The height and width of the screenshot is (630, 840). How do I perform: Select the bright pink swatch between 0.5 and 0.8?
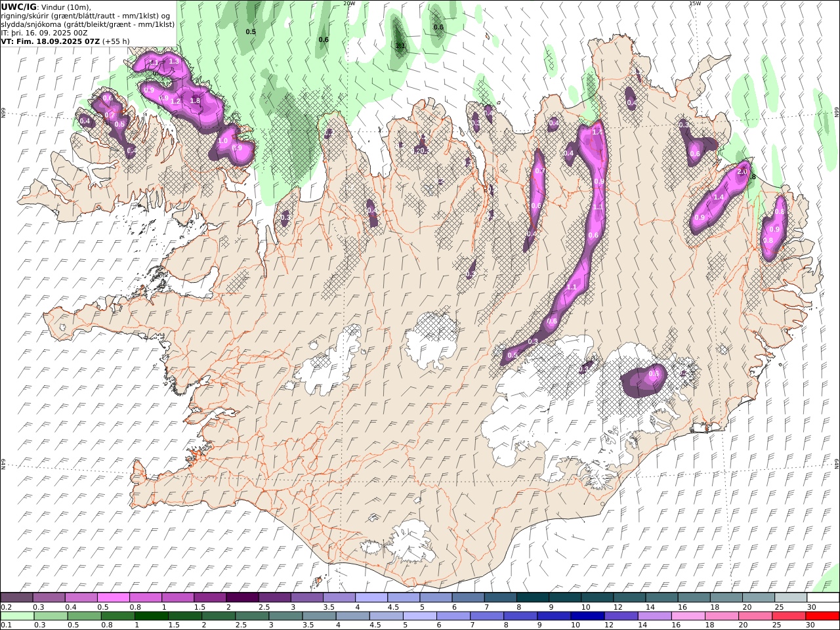[113, 597]
